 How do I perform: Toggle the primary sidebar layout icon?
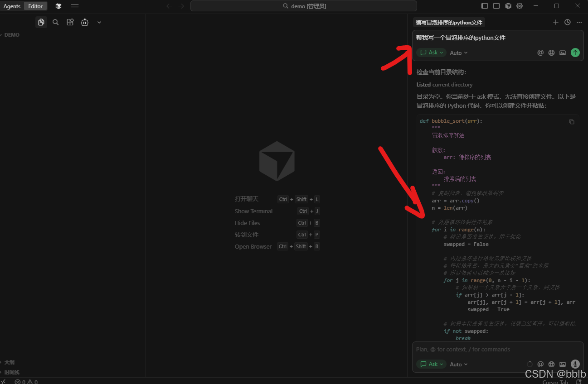pyautogui.click(x=485, y=6)
